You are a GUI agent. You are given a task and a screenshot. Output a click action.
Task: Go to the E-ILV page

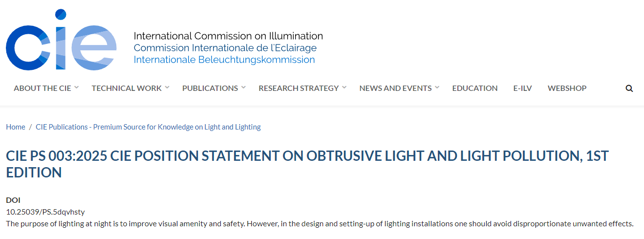pyautogui.click(x=522, y=88)
